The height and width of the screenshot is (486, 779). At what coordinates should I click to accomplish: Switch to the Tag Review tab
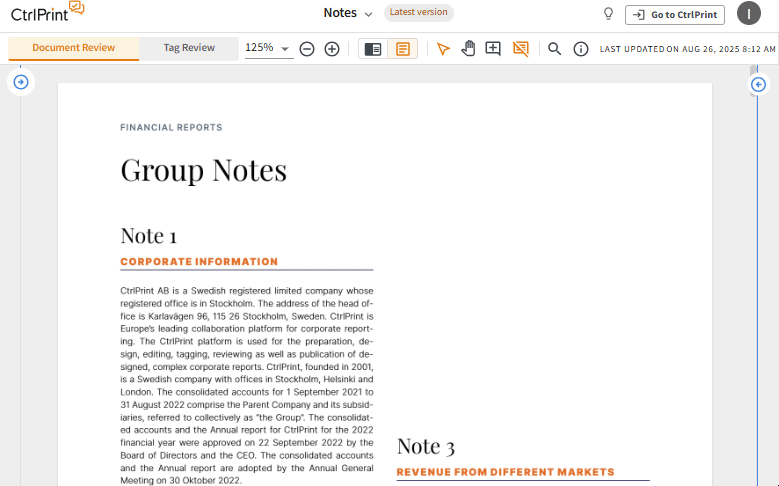click(189, 48)
